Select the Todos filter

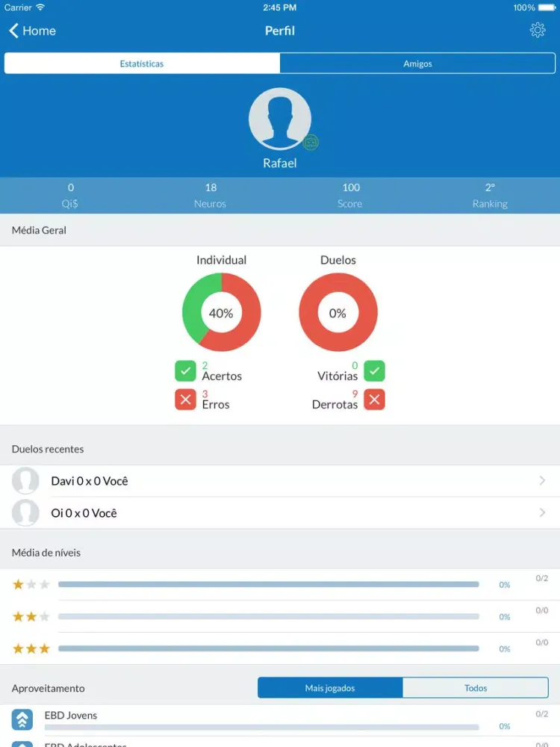point(476,688)
